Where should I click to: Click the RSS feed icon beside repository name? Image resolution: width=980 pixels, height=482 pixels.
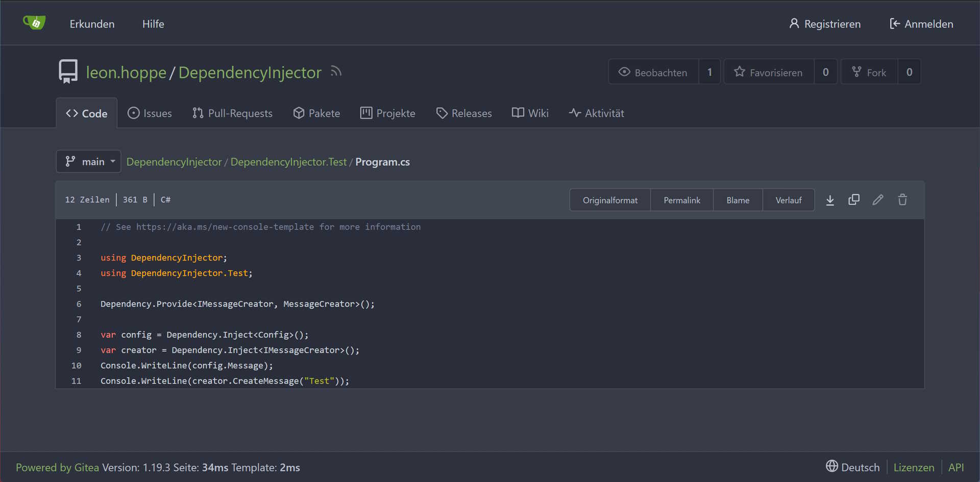click(x=336, y=71)
